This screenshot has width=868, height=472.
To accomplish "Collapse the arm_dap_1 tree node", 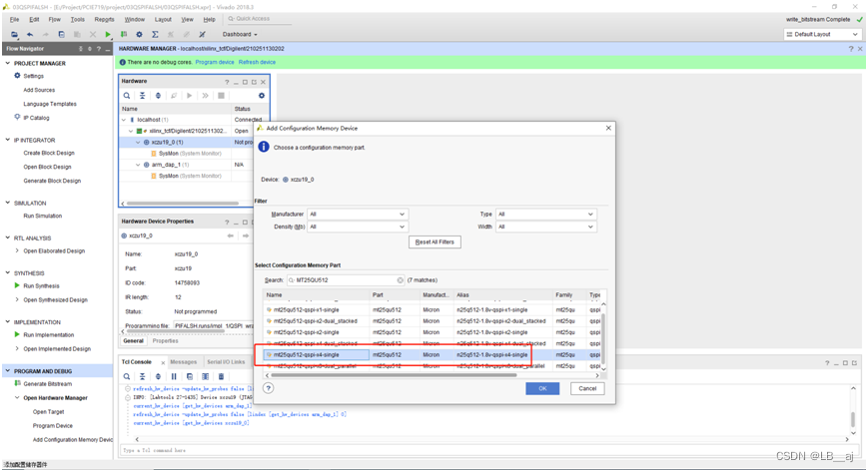I will click(x=139, y=165).
